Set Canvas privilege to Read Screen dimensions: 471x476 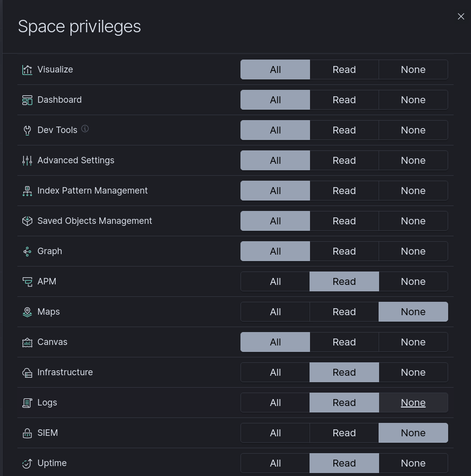(344, 342)
